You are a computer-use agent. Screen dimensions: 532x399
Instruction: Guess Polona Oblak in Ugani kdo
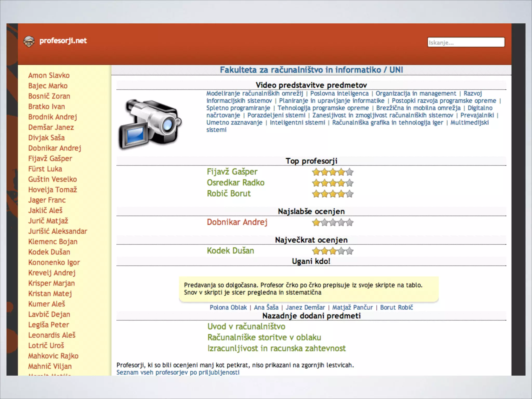[228, 308]
